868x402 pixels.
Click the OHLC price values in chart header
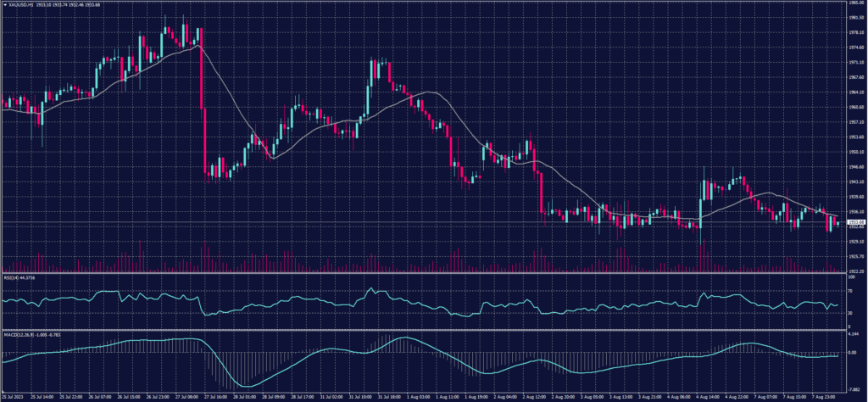(x=66, y=4)
